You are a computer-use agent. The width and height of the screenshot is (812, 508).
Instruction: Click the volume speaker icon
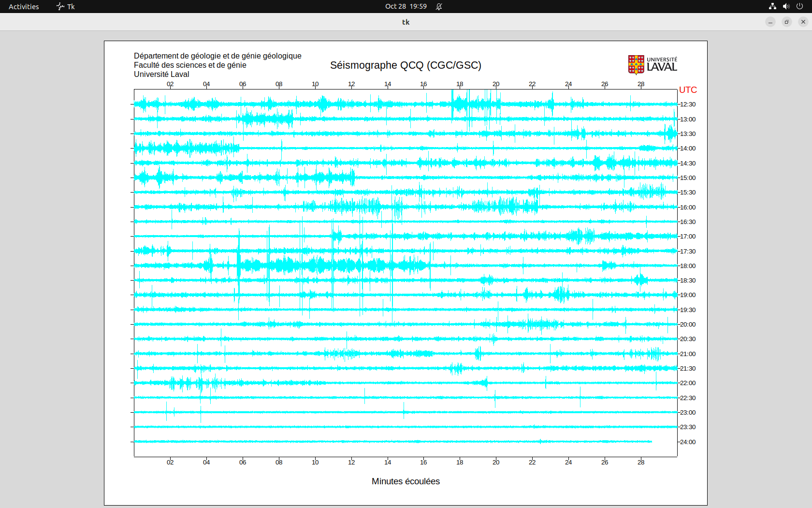click(x=786, y=6)
